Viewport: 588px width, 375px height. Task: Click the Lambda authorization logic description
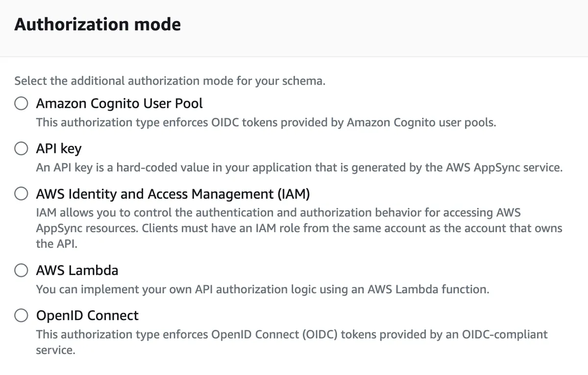(x=262, y=289)
